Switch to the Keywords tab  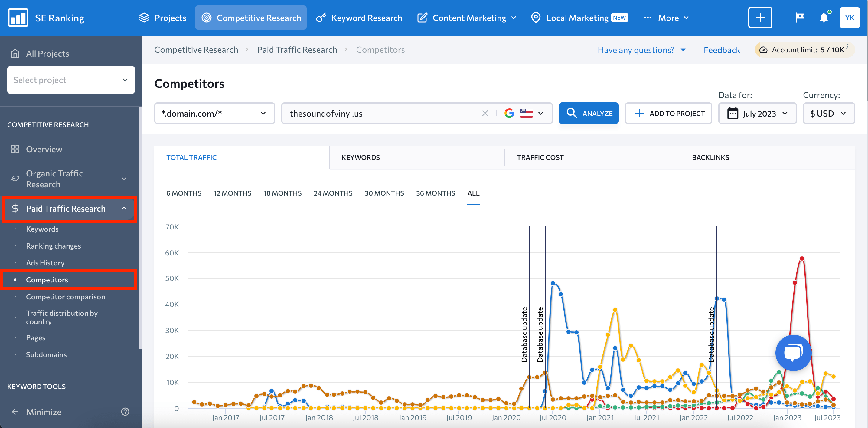[361, 157]
